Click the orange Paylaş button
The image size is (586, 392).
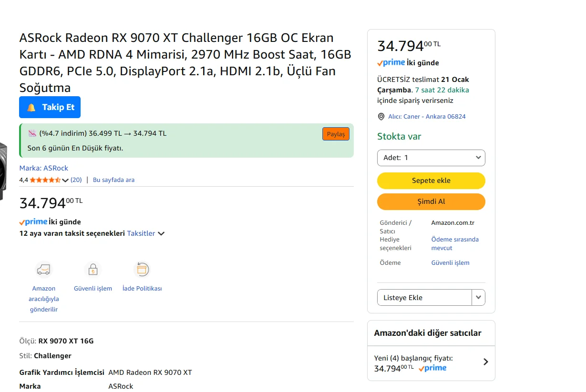336,134
